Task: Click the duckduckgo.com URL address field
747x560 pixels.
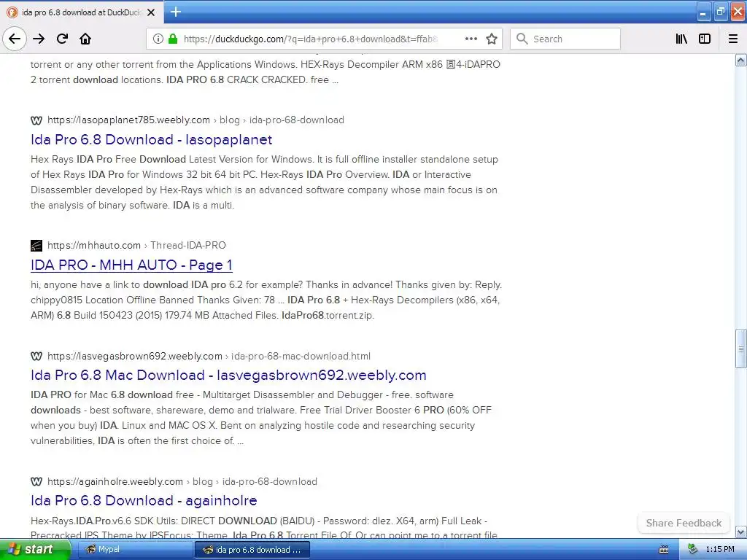Action: point(311,39)
